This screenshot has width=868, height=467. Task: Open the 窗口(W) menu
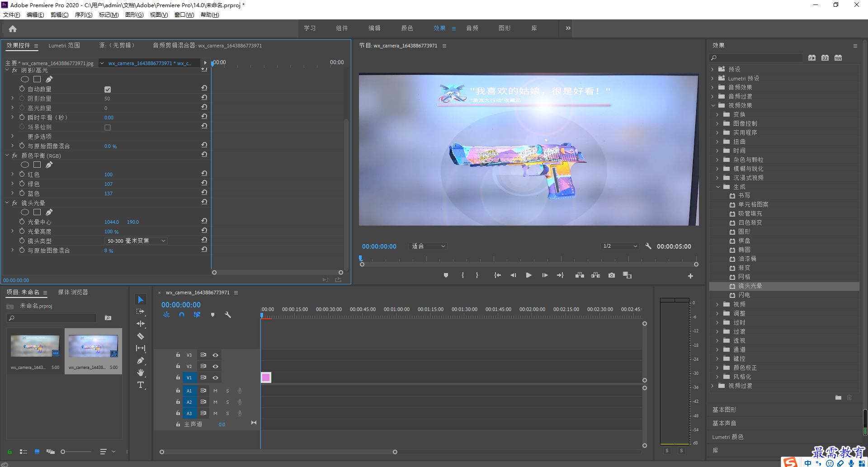click(184, 14)
